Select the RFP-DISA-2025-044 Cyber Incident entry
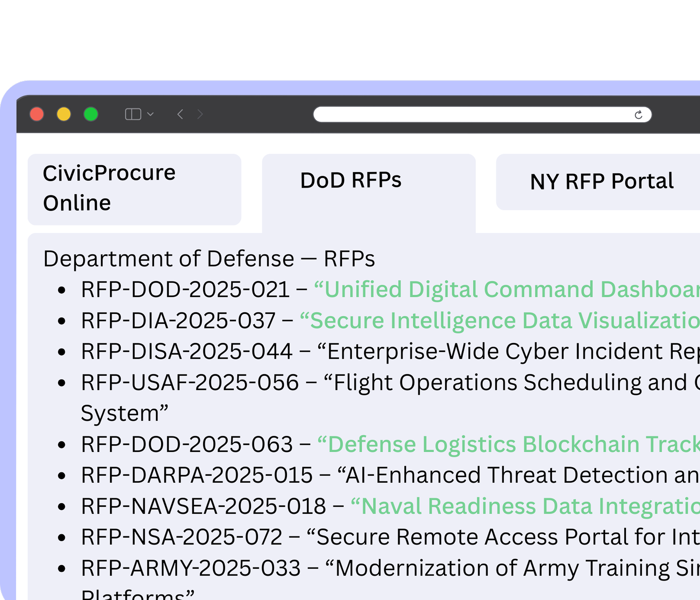 point(390,351)
